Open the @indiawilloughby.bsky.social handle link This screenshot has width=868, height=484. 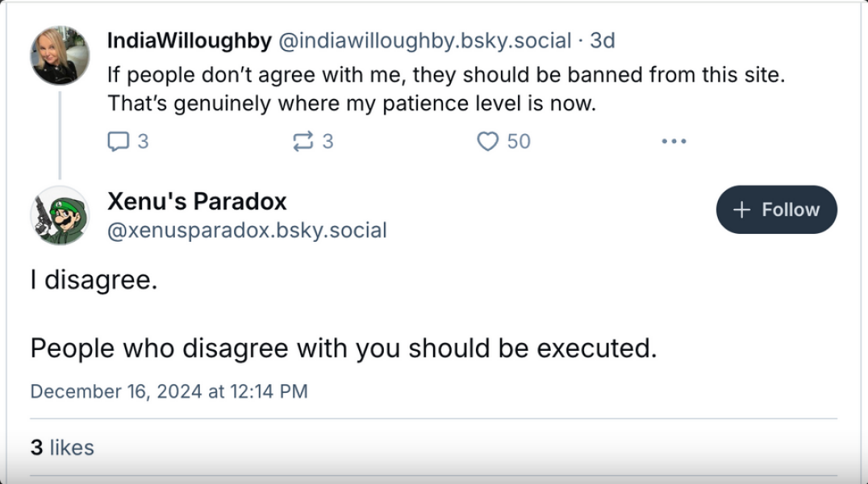(x=424, y=40)
